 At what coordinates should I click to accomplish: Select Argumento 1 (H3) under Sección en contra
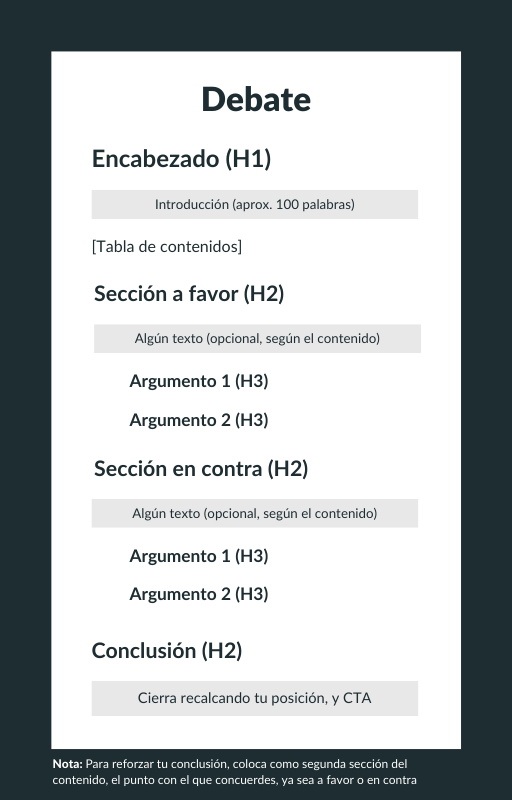[x=199, y=556]
